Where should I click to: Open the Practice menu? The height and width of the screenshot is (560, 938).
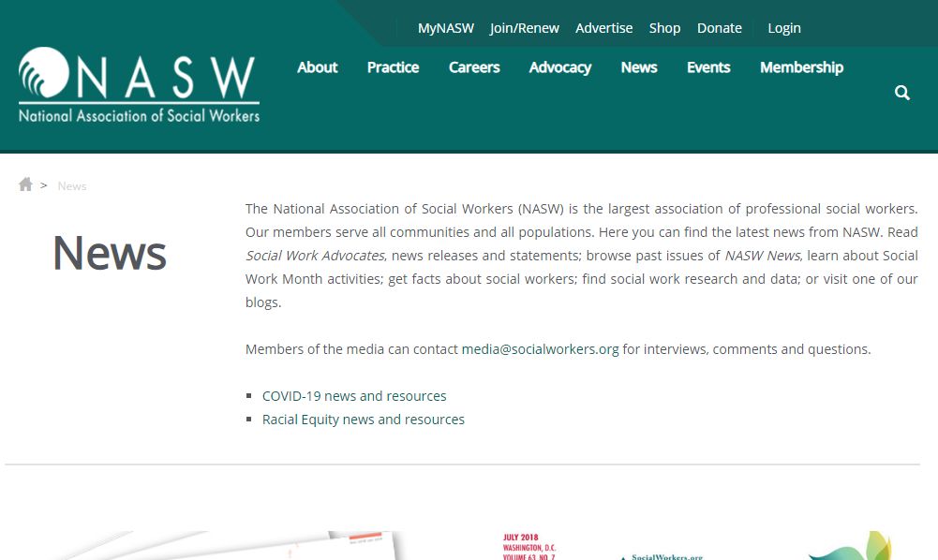click(393, 67)
